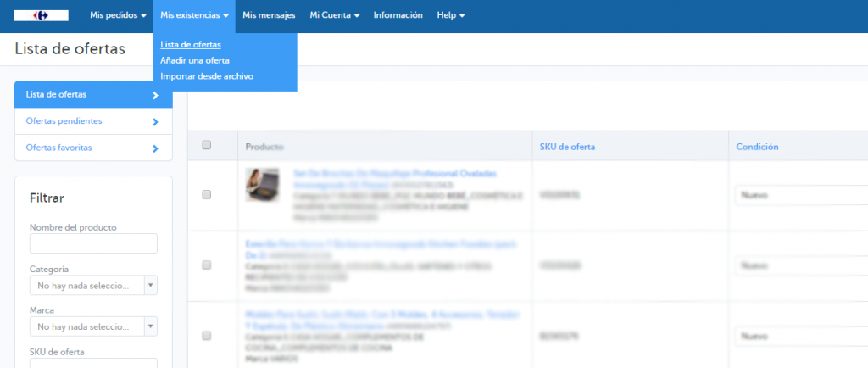Viewport: 868px width, 368px height.
Task: Tick the third product row checkbox
Action: [206, 336]
